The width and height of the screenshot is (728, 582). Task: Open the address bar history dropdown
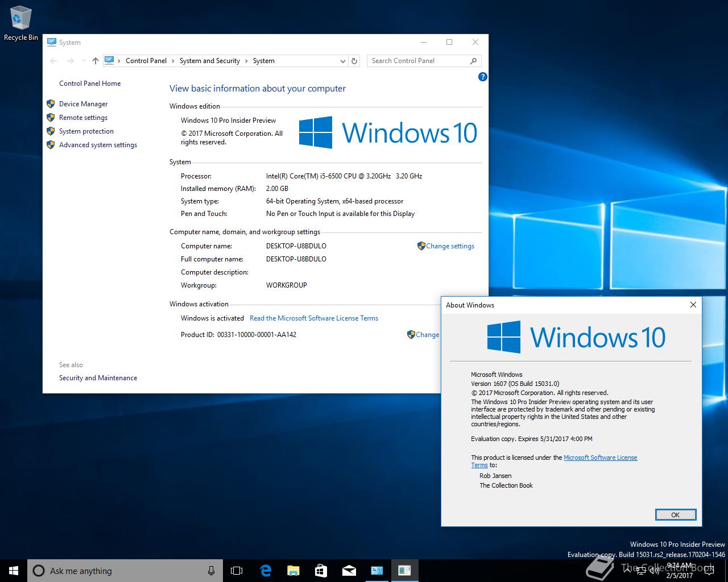[342, 61]
